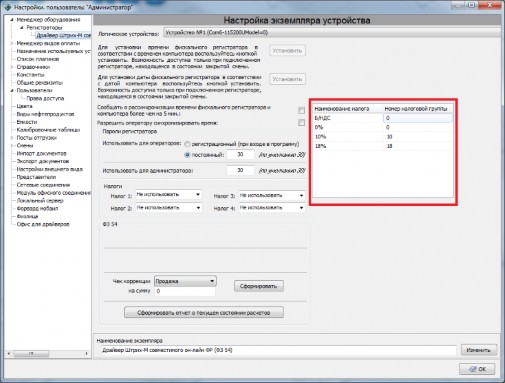This screenshot has height=383, width=505.
Task: Enable Разрешить оператору синхронизировать время checkbox
Action: (301, 123)
